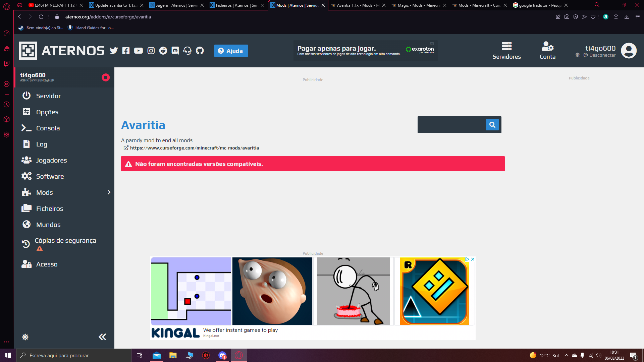The image size is (644, 362).
Task: Open Aternos GitHub icon
Action: 200,51
